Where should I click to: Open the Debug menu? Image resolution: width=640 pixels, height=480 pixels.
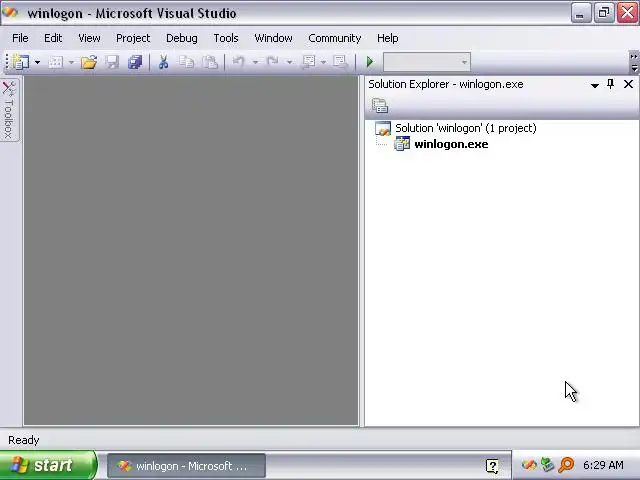[182, 38]
